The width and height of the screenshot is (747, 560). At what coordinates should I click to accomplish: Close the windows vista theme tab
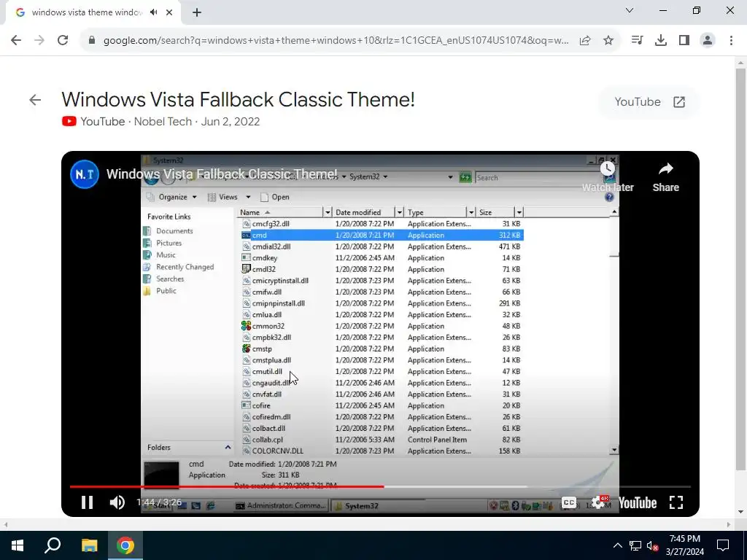point(169,12)
